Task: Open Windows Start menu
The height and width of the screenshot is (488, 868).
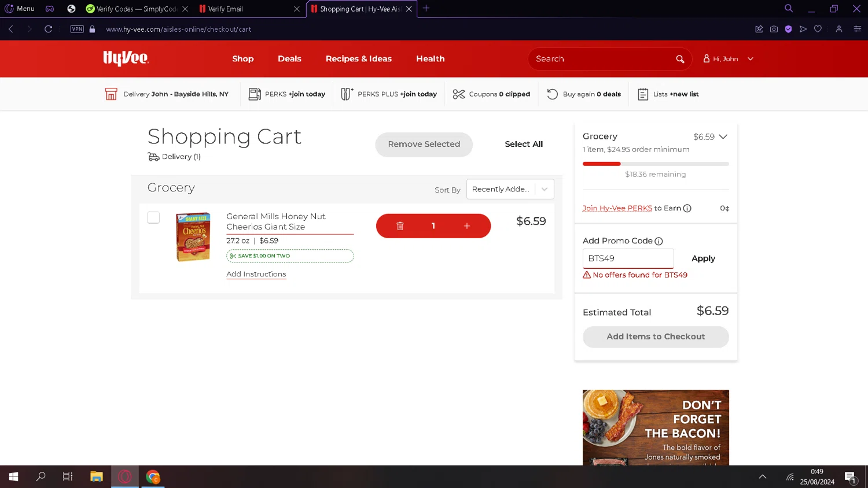Action: tap(13, 477)
